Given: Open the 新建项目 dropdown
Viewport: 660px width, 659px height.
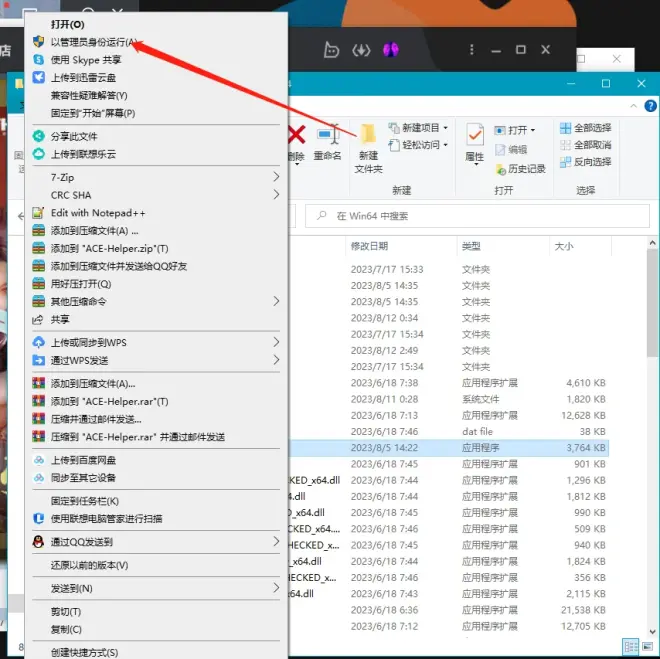Looking at the screenshot, I should [x=418, y=128].
